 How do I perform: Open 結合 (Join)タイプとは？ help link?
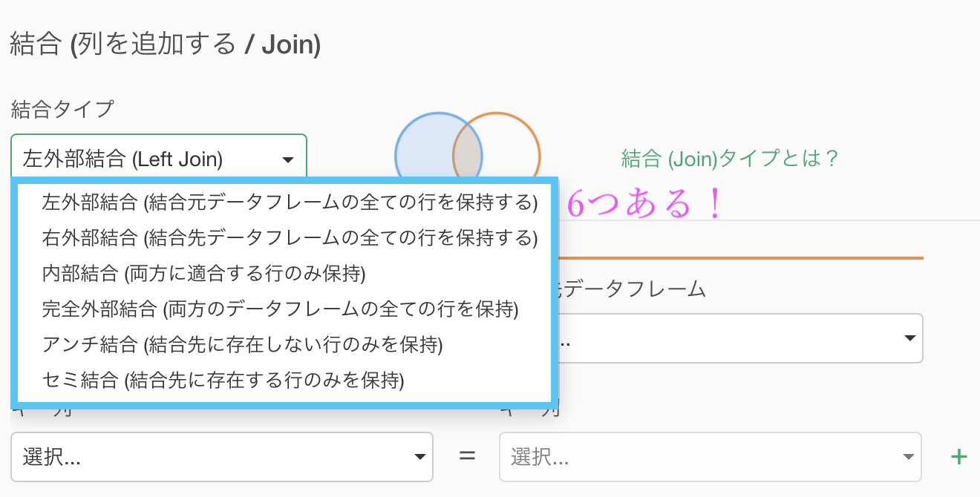pyautogui.click(x=730, y=158)
